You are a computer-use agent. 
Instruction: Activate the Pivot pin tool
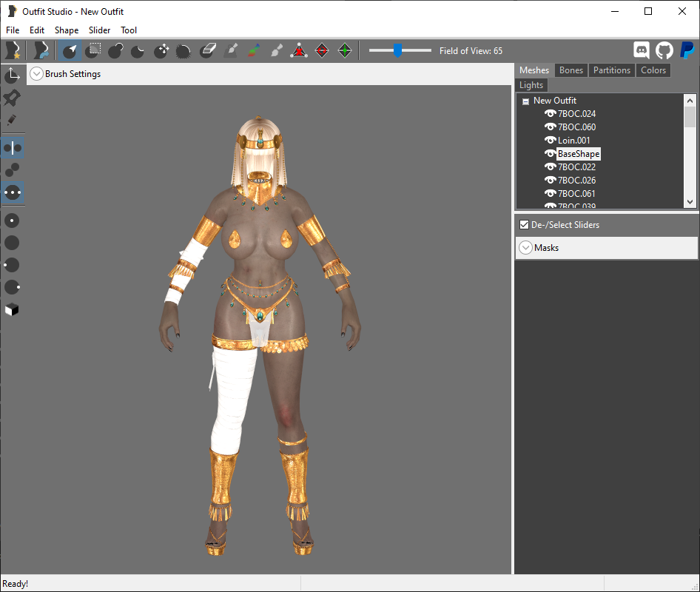[12, 98]
